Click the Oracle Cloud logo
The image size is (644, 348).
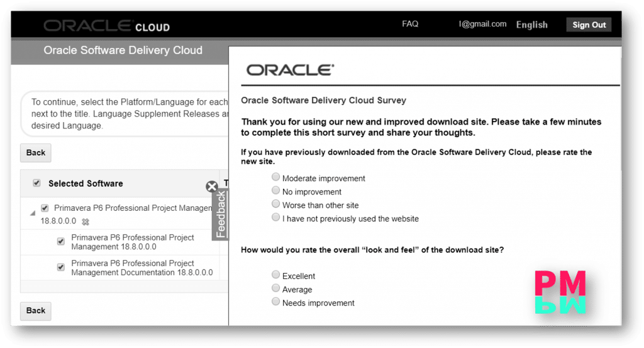(x=106, y=26)
